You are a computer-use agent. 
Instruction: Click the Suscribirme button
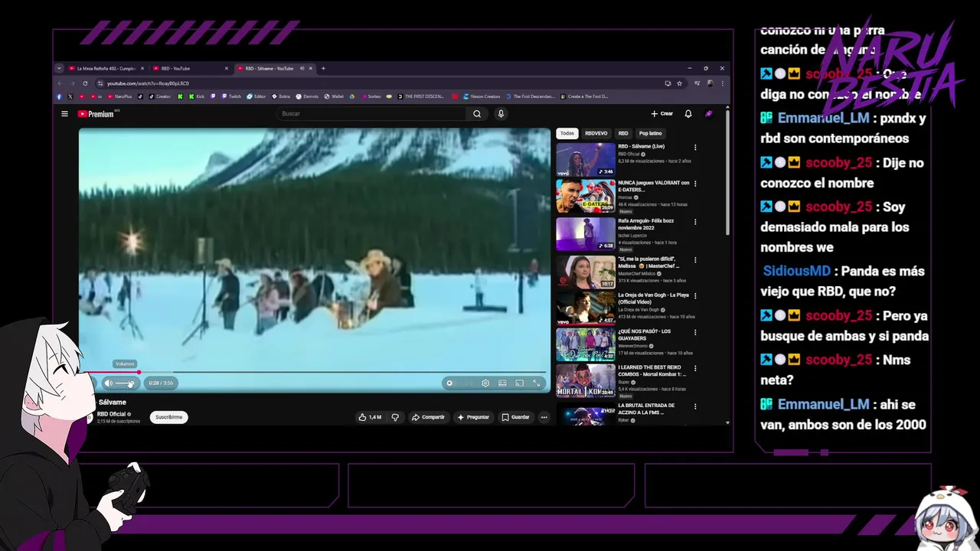168,417
